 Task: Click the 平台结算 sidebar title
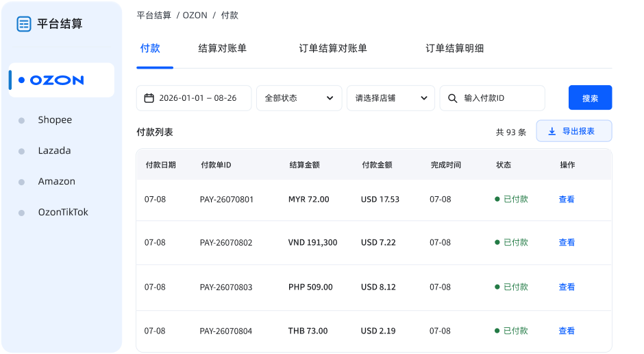[60, 24]
